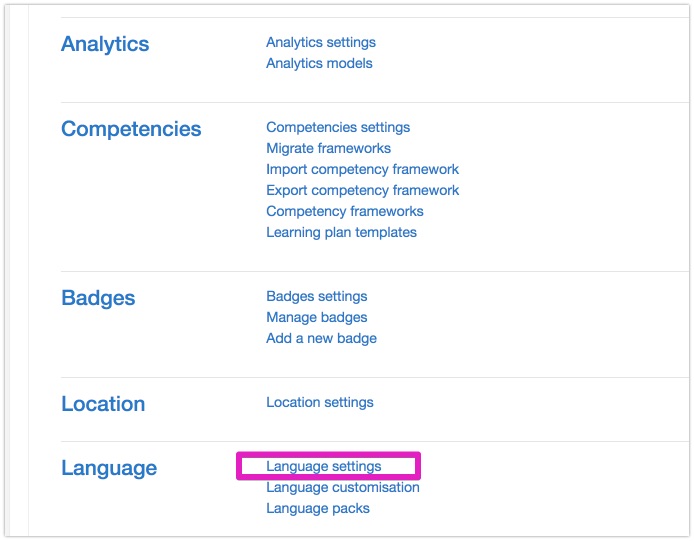Click the Analytics category heading

pos(105,44)
